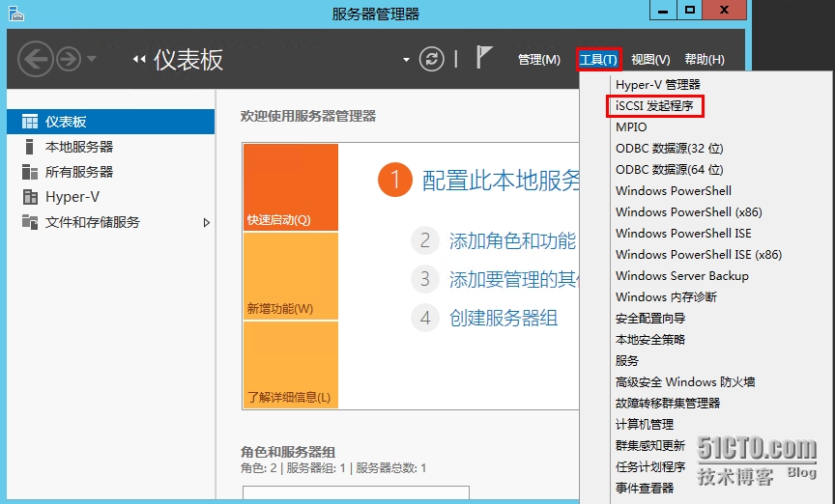This screenshot has width=835, height=504.
Task: Click the 添加要管理的其他服务器 link
Action: pos(514,279)
